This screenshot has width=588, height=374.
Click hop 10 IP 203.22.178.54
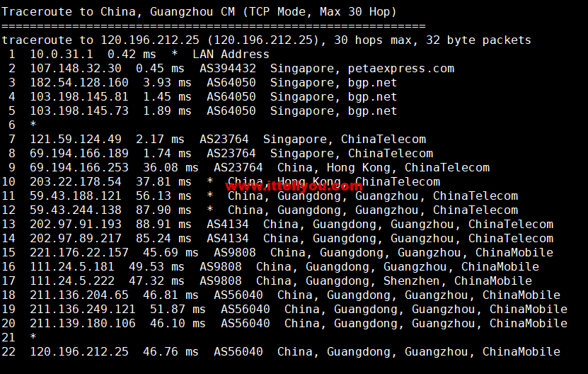point(76,182)
